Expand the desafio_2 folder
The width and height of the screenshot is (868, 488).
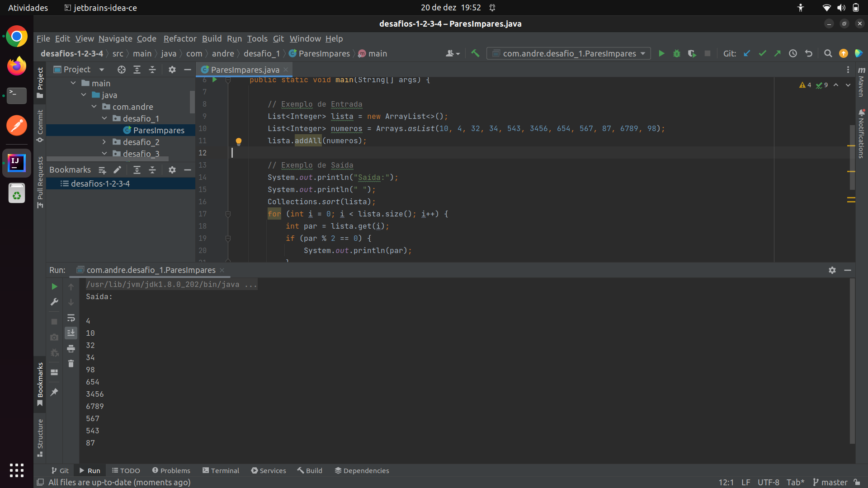pyautogui.click(x=104, y=142)
